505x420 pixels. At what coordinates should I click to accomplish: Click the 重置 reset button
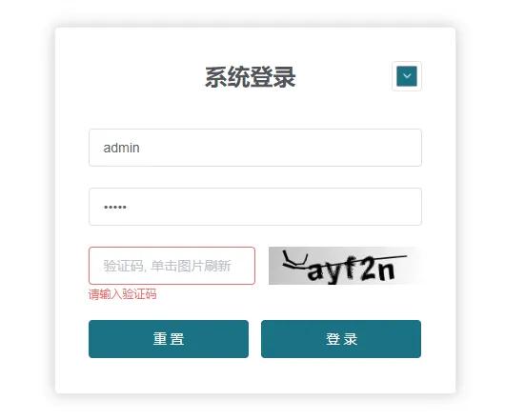click(169, 339)
